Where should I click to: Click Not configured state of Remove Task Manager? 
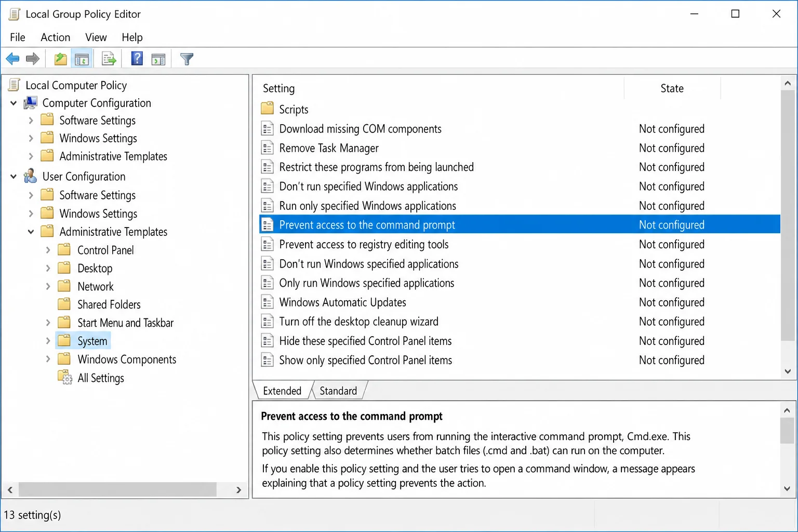click(672, 148)
